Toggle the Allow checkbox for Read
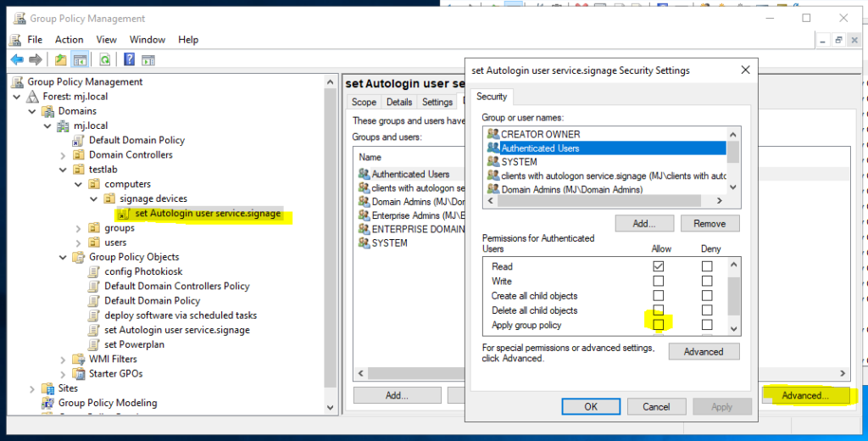Screen dimensions: 868x441 tap(658, 266)
